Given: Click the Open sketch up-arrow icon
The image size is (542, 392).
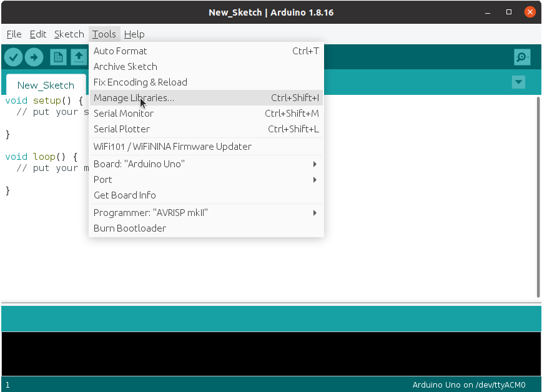Looking at the screenshot, I should 79,57.
